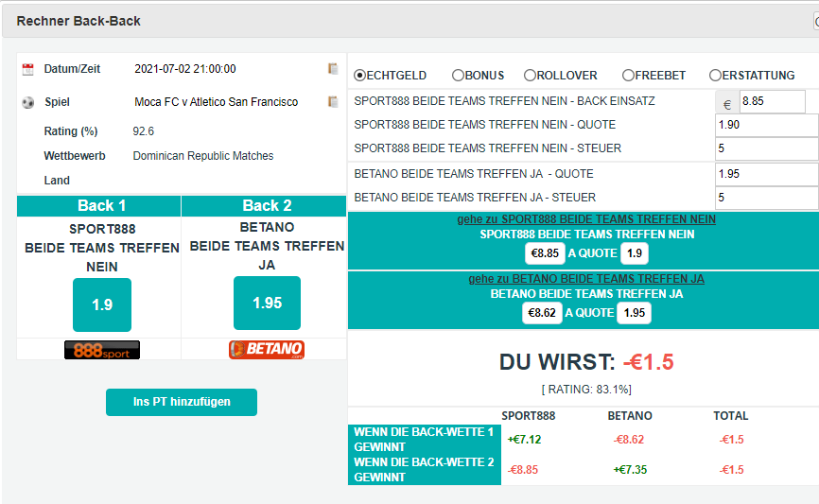Select the ERSTATTUNG radio option
This screenshot has width=819, height=504.
click(715, 76)
